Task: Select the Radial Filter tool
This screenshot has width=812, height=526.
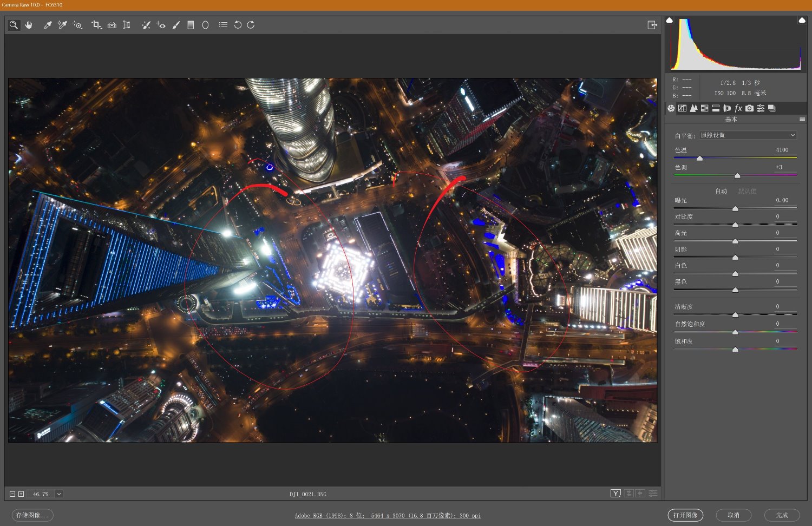Action: coord(205,25)
